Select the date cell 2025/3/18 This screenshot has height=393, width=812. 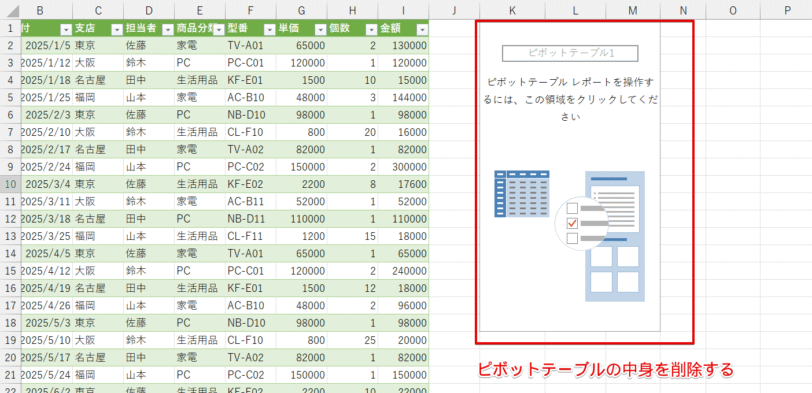click(x=47, y=219)
